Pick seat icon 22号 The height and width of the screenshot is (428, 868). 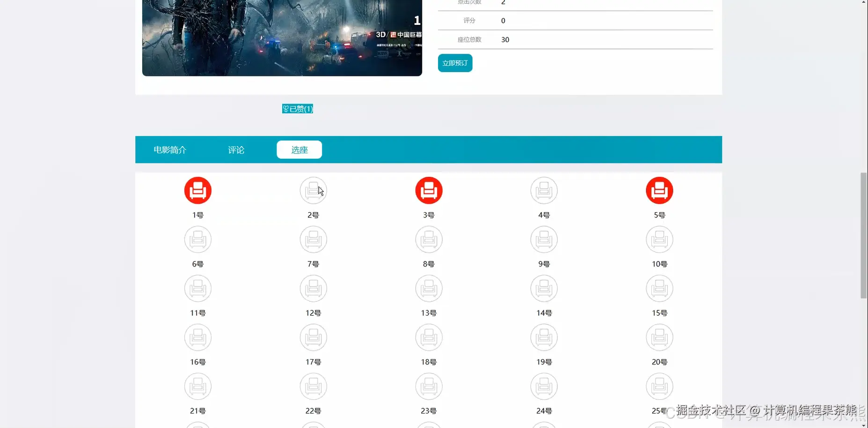(x=313, y=386)
